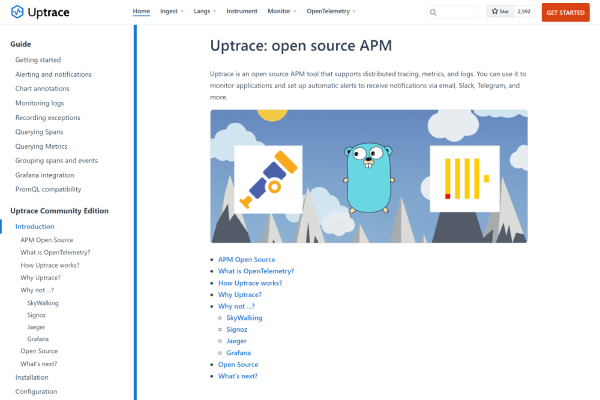Open Installation in the sidebar
600x400 pixels.
tap(32, 377)
